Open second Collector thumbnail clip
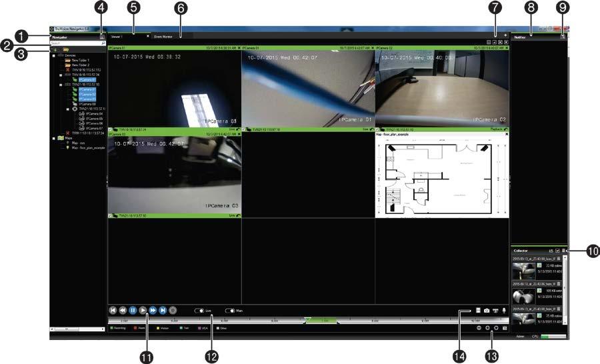This screenshot has height=364, width=600. point(524,296)
